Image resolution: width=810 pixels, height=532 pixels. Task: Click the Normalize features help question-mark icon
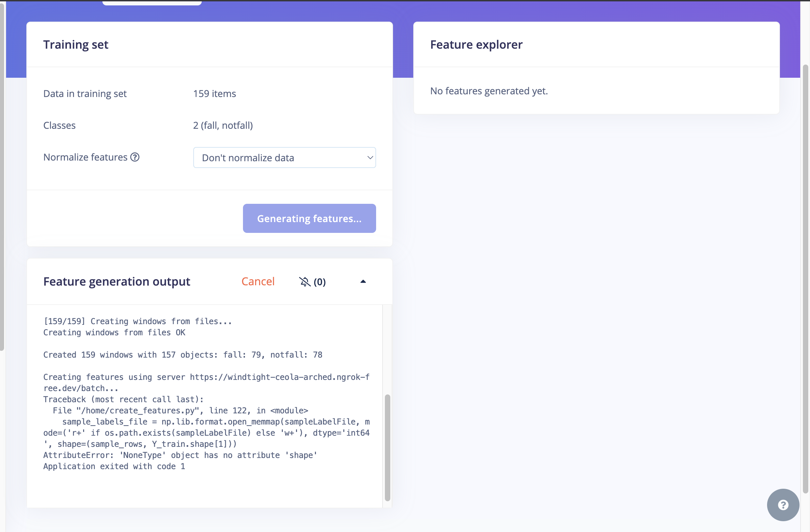135,157
